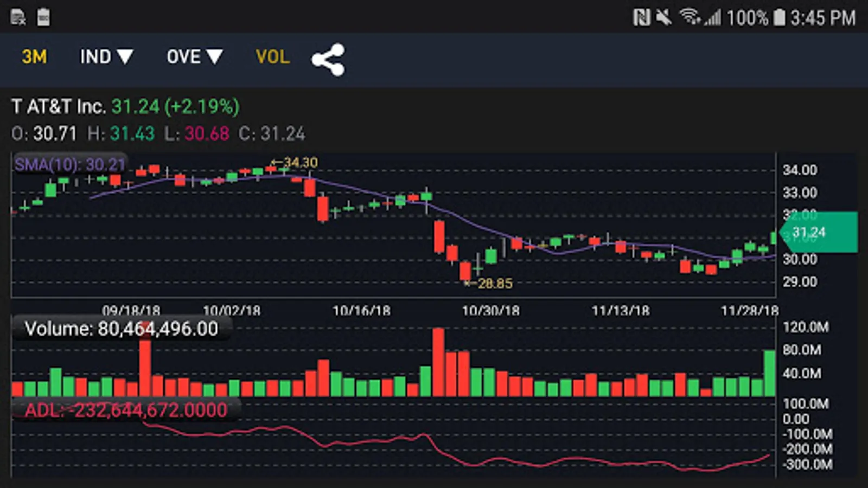Viewport: 868px width, 488px height.
Task: Tap the 34.30 high marker on chart
Action: point(294,163)
